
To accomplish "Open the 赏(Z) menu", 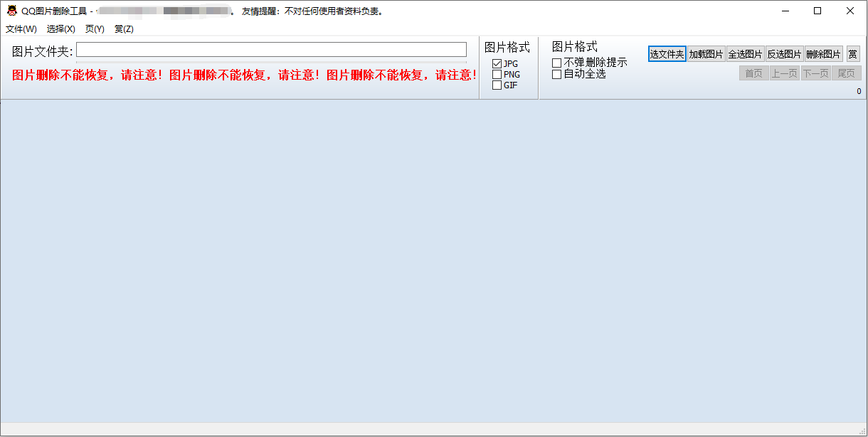I will [x=124, y=29].
